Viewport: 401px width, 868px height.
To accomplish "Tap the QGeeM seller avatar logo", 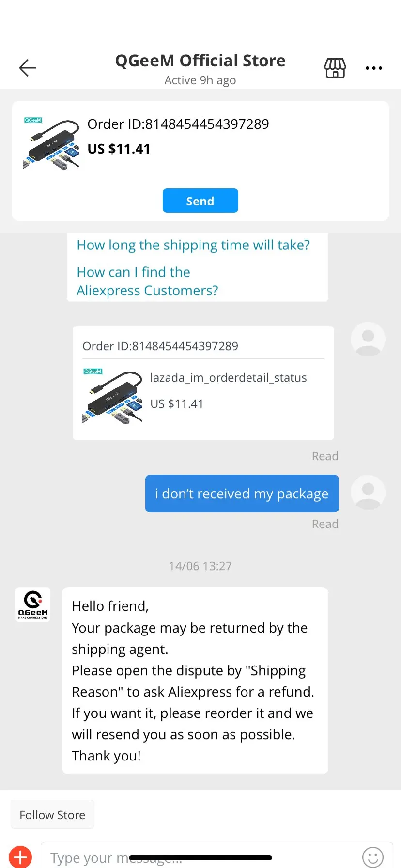I will pyautogui.click(x=33, y=604).
